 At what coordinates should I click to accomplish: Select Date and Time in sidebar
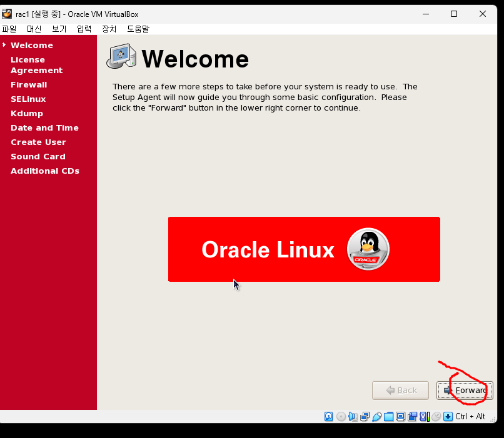[x=44, y=128]
